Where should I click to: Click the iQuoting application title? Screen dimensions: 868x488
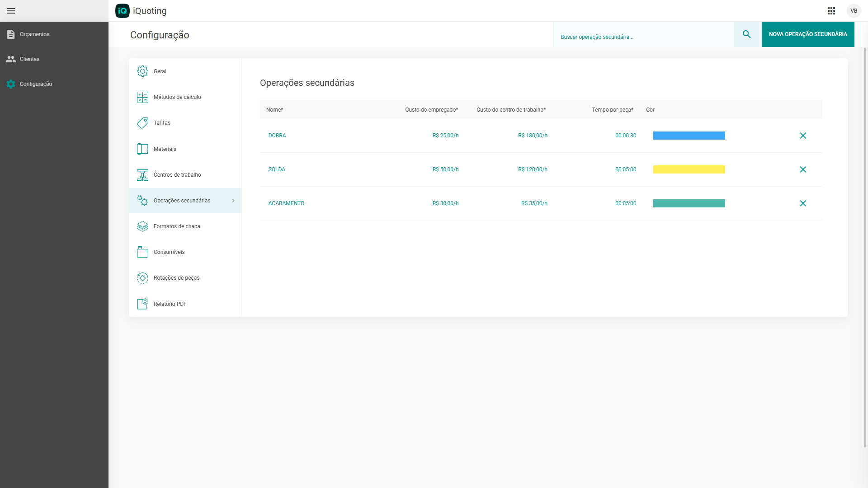point(150,11)
